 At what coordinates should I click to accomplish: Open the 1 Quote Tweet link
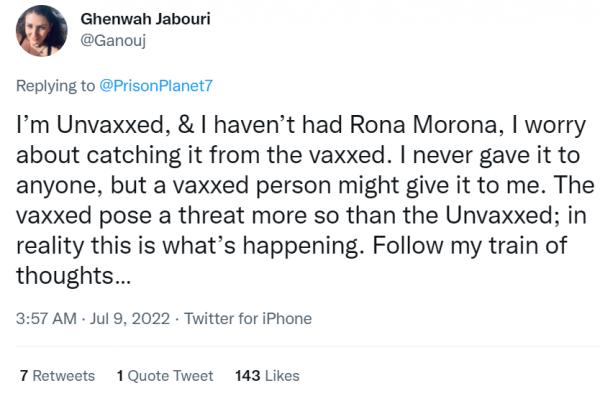click(x=165, y=376)
